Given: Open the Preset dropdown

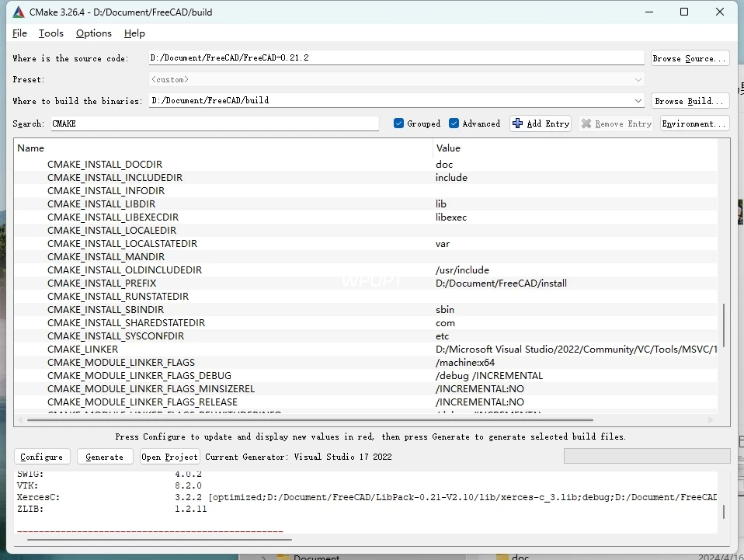Looking at the screenshot, I should pyautogui.click(x=638, y=79).
